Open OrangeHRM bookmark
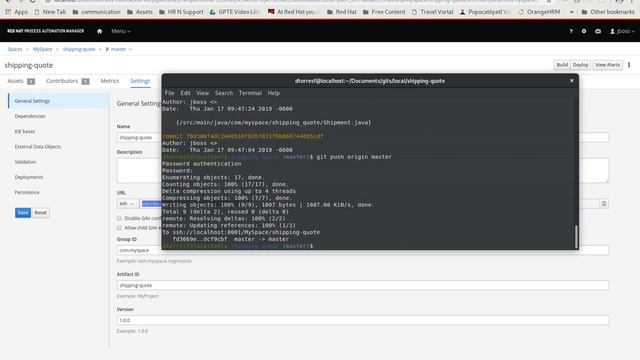This screenshot has height=360, width=640. pyautogui.click(x=539, y=12)
